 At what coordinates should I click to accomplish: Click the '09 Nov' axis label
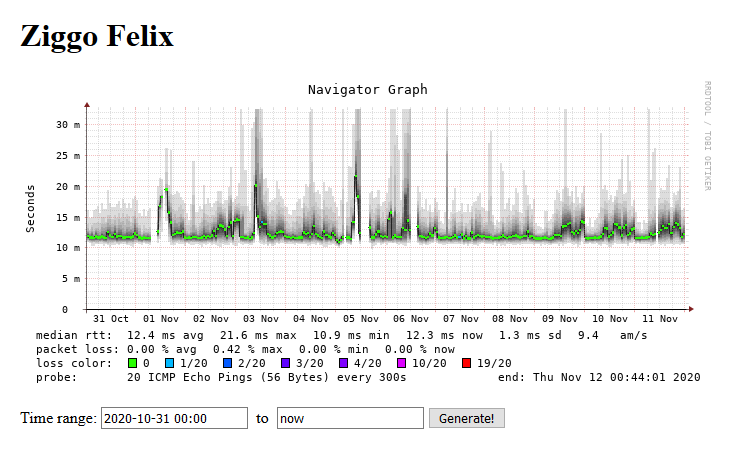point(559,318)
